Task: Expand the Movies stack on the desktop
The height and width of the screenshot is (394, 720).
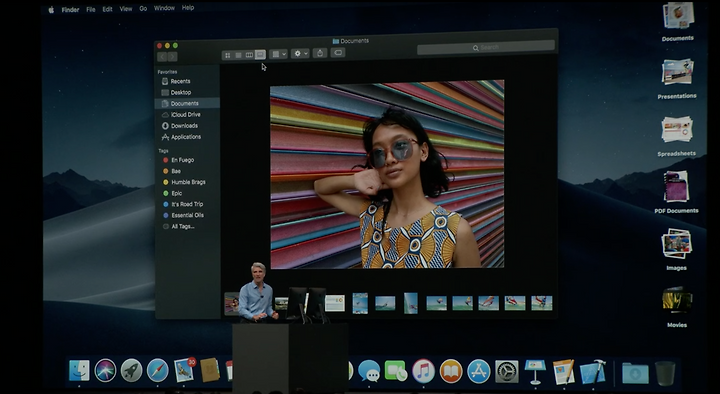Action: click(677, 301)
